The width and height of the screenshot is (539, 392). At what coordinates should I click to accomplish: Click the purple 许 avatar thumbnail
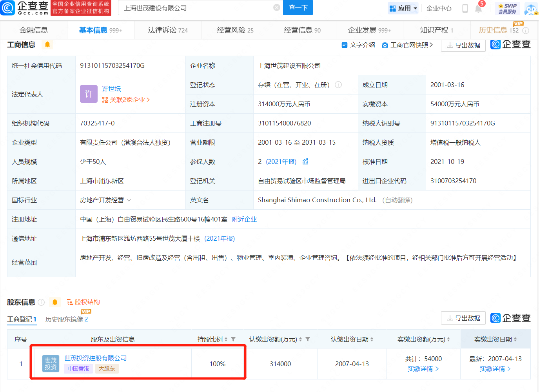coord(89,94)
